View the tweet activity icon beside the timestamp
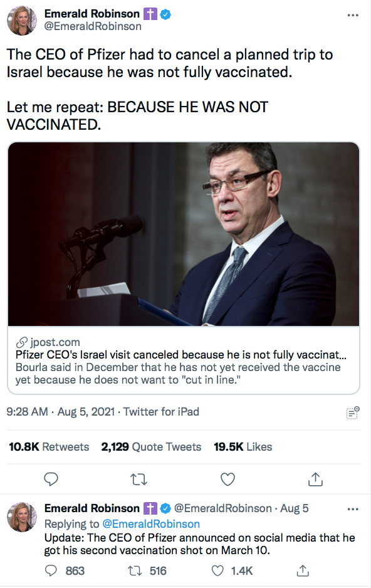 352,412
